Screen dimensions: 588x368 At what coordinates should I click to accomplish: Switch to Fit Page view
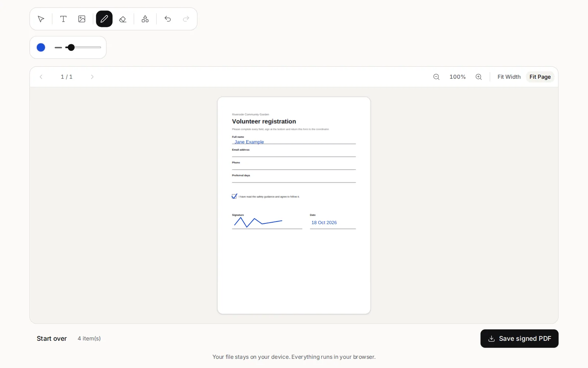pyautogui.click(x=540, y=77)
